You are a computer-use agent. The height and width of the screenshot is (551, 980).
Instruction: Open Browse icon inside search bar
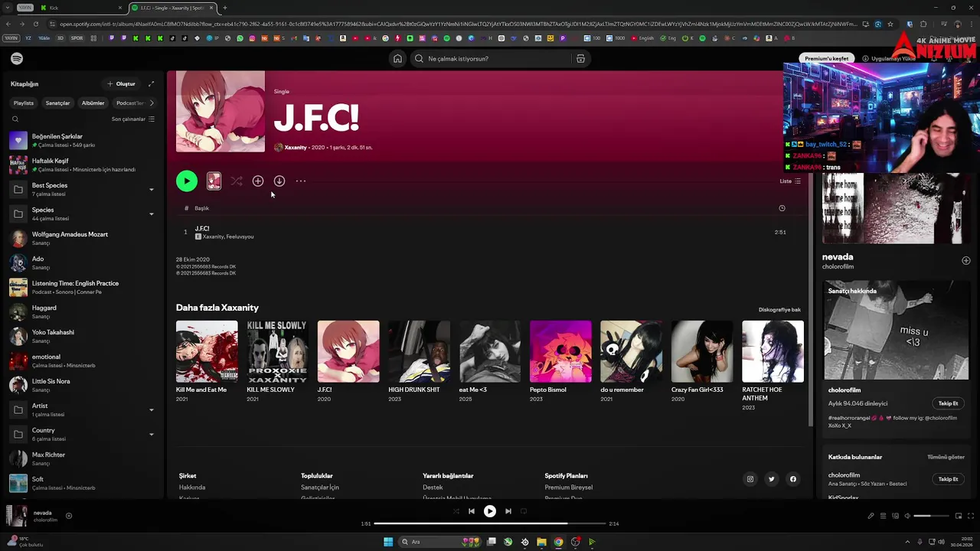point(580,59)
